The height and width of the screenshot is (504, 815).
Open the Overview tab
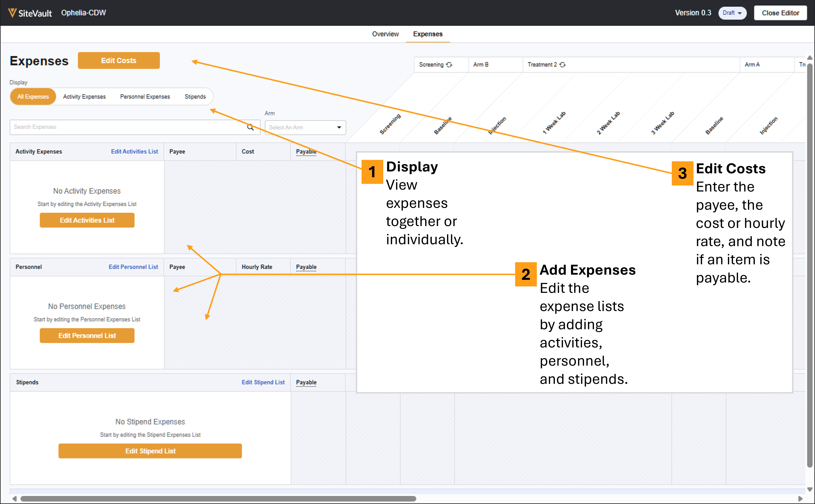[x=385, y=34]
